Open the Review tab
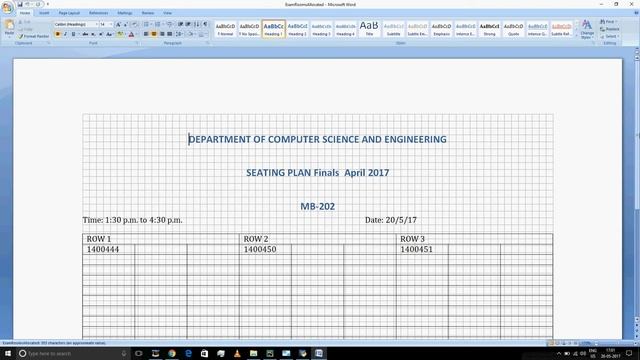The height and width of the screenshot is (360, 640). click(148, 13)
